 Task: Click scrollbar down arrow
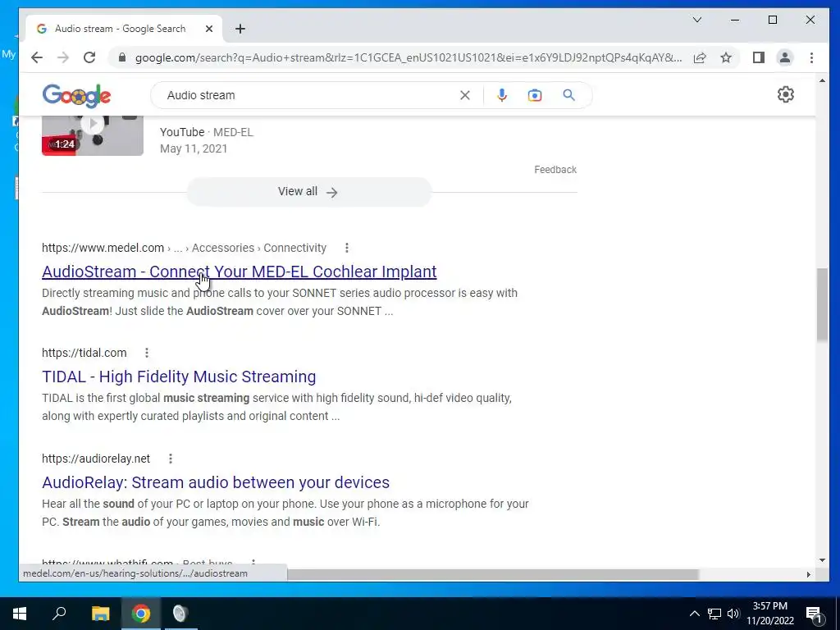[822, 560]
